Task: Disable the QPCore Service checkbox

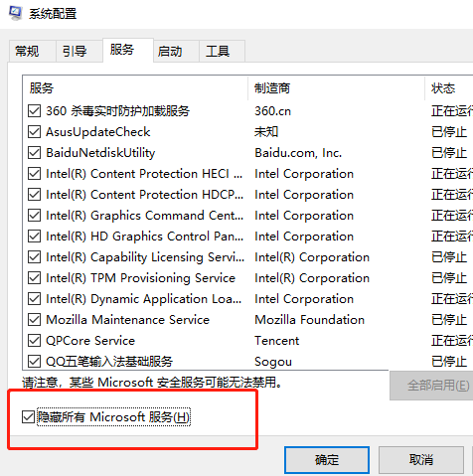Action: pyautogui.click(x=34, y=341)
